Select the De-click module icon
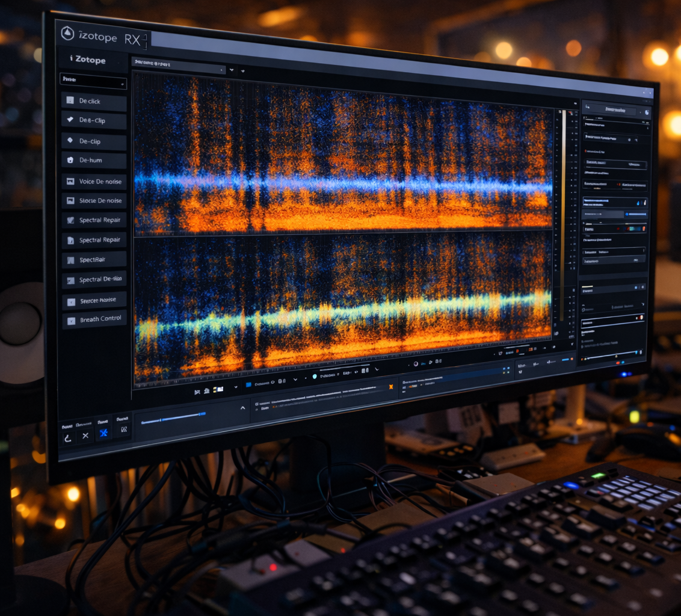Viewport: 681px width, 616px height. pyautogui.click(x=70, y=101)
